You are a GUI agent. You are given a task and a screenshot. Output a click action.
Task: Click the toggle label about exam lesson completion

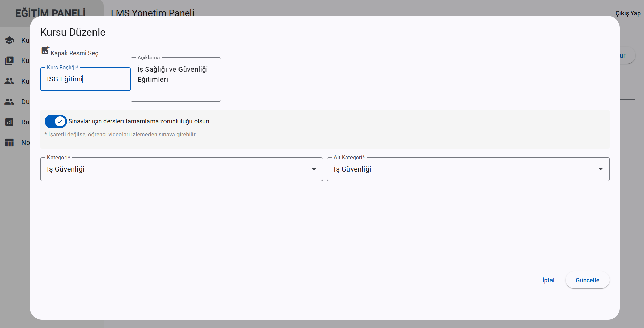coord(139,121)
